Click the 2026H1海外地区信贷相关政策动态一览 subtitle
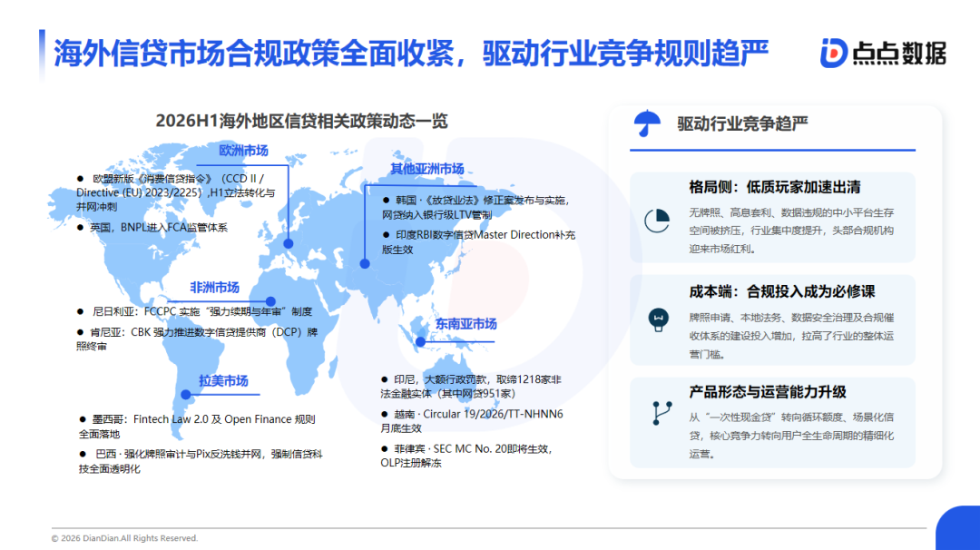 click(x=301, y=121)
